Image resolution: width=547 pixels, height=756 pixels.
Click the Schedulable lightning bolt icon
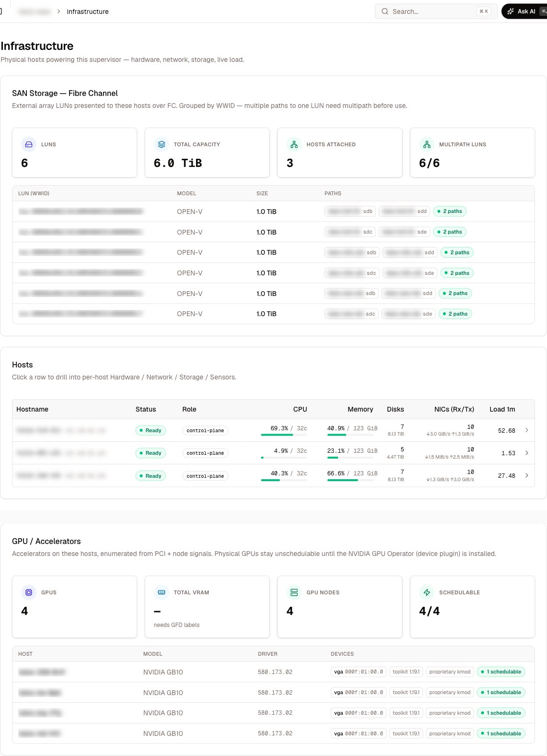click(427, 592)
